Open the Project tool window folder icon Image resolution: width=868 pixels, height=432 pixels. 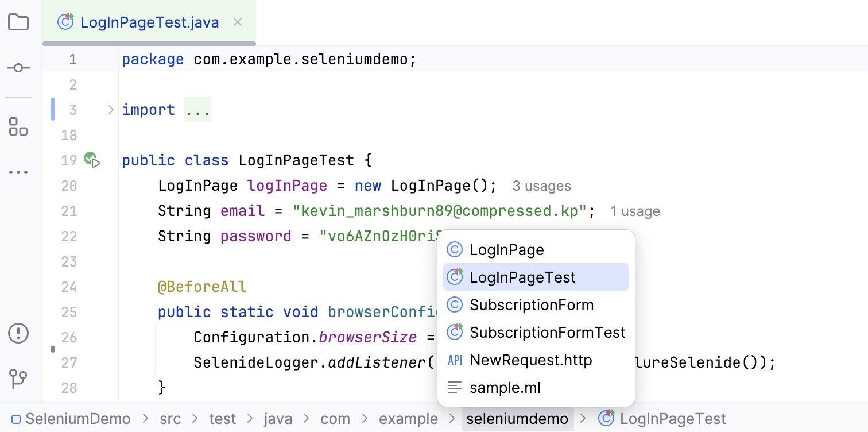18,22
